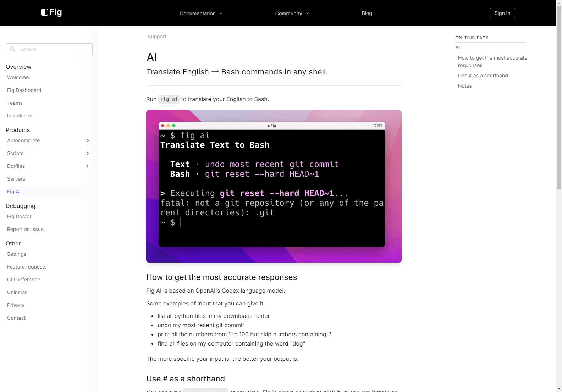Click the Support breadcrumb

[157, 37]
